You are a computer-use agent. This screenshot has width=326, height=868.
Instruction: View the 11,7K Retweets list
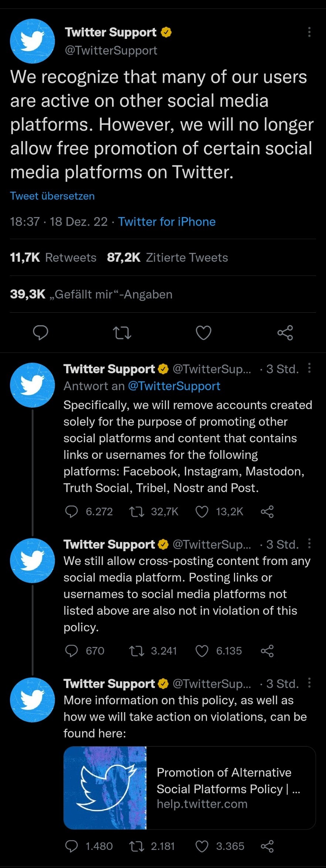click(x=53, y=257)
